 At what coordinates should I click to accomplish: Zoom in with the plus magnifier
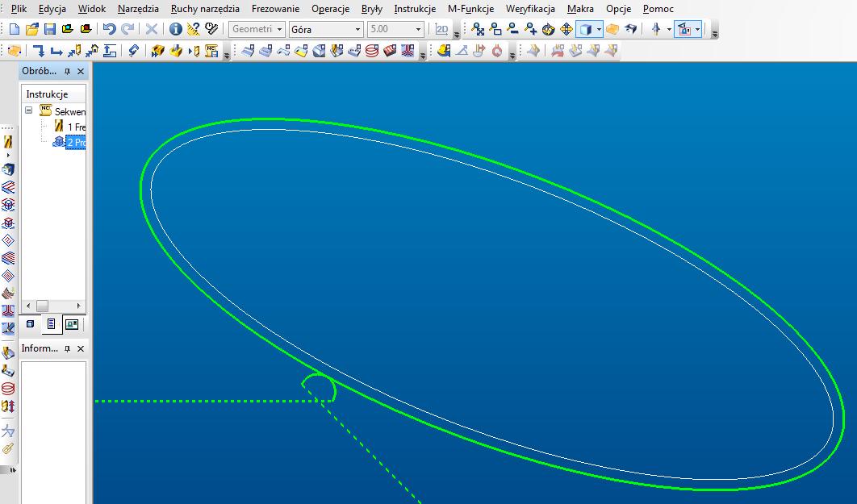(x=530, y=30)
